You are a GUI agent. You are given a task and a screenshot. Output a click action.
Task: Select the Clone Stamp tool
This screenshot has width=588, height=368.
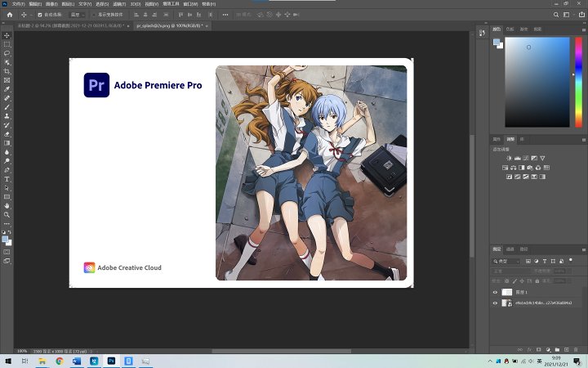7,116
